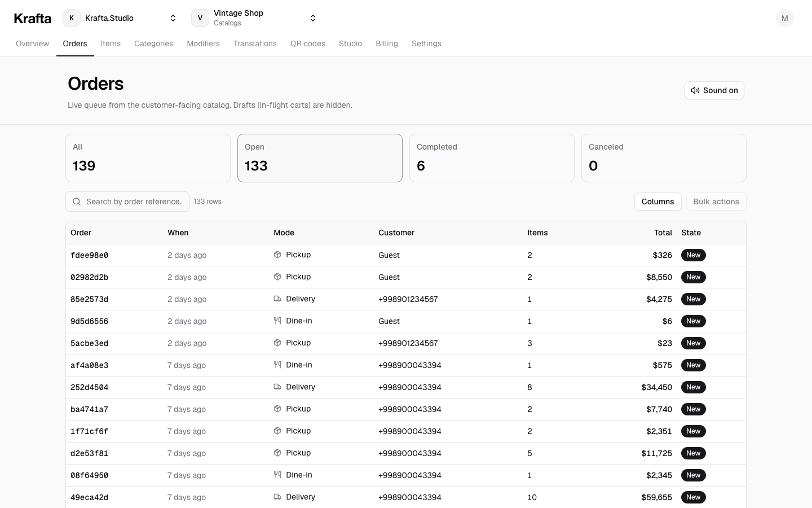Open the Vintage Shop catalog switcher

coord(255,18)
